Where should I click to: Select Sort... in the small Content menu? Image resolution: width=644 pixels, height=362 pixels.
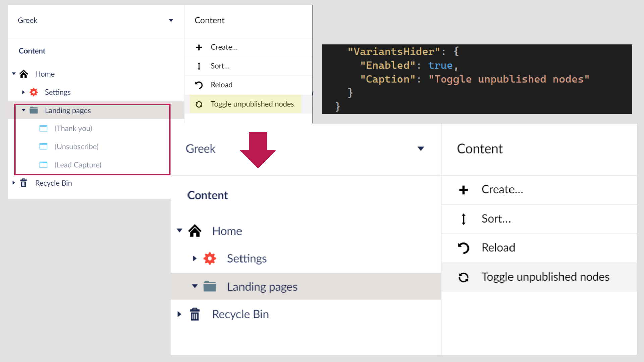point(220,66)
